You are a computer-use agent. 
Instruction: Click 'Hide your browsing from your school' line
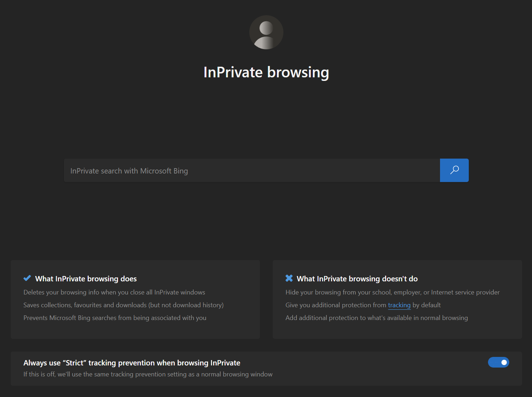[x=392, y=292]
